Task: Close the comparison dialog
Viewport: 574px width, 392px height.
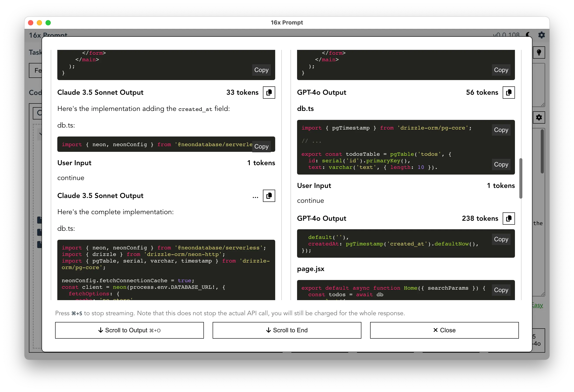Action: (x=444, y=330)
